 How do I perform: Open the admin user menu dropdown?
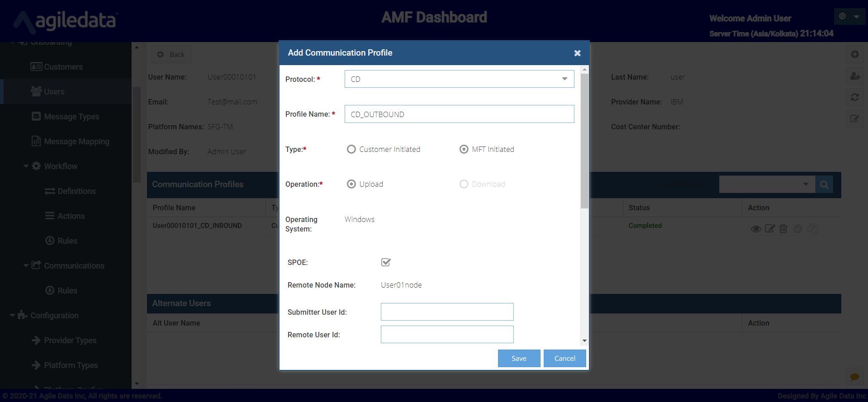[849, 17]
